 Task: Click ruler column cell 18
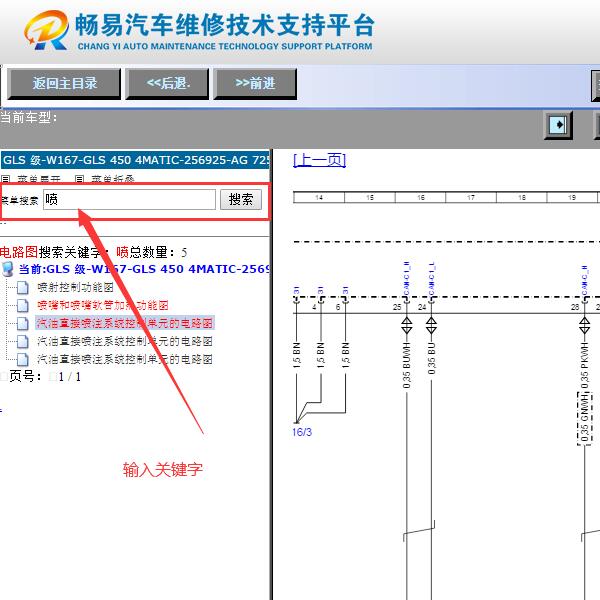(x=522, y=197)
